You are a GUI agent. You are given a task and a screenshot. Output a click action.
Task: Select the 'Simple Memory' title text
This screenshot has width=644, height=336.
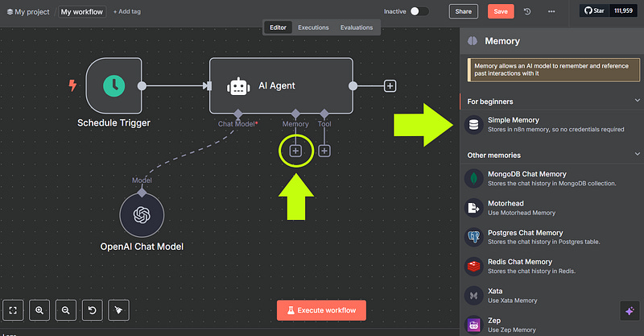tap(514, 120)
